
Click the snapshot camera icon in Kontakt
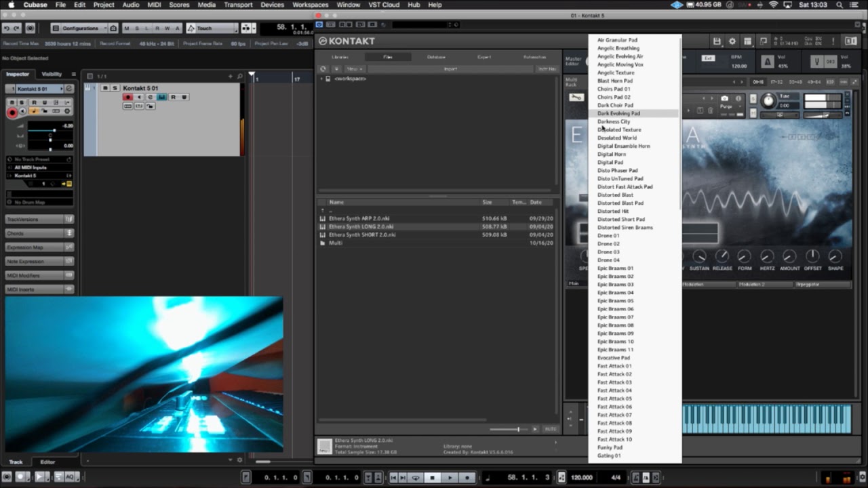point(724,99)
